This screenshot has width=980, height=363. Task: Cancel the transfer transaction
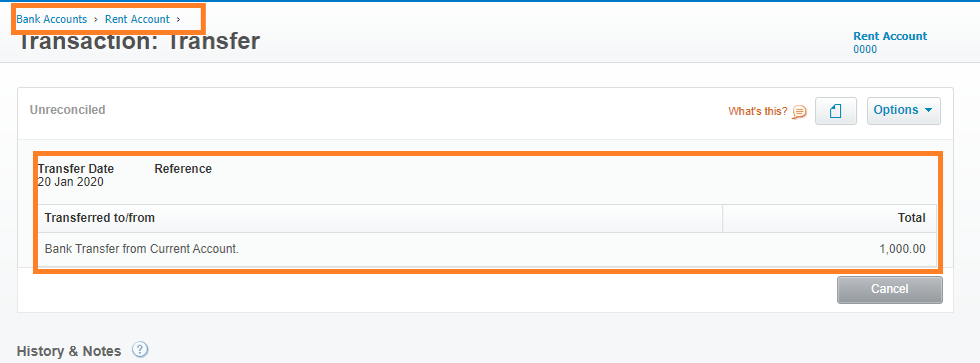pos(889,289)
